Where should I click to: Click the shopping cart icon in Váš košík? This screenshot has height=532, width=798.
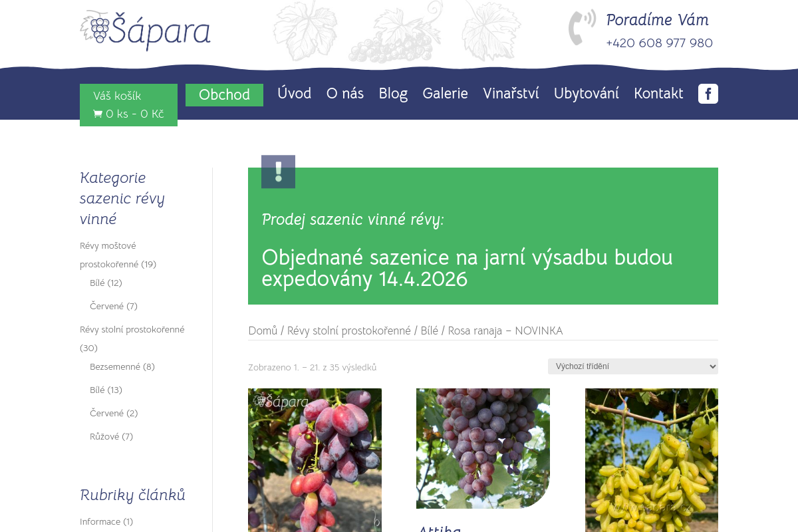point(98,114)
